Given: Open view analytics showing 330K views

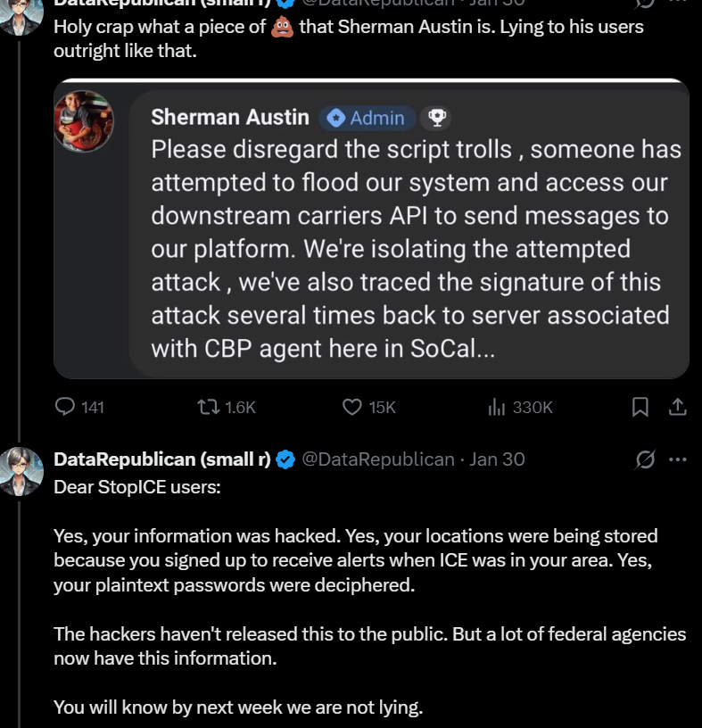Looking at the screenshot, I should pos(497,407).
